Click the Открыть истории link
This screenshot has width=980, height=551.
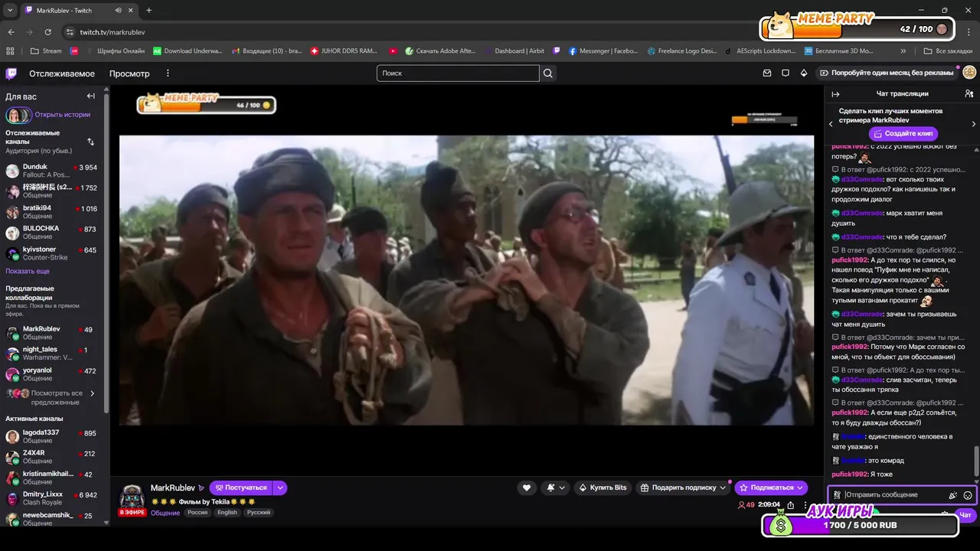[63, 115]
